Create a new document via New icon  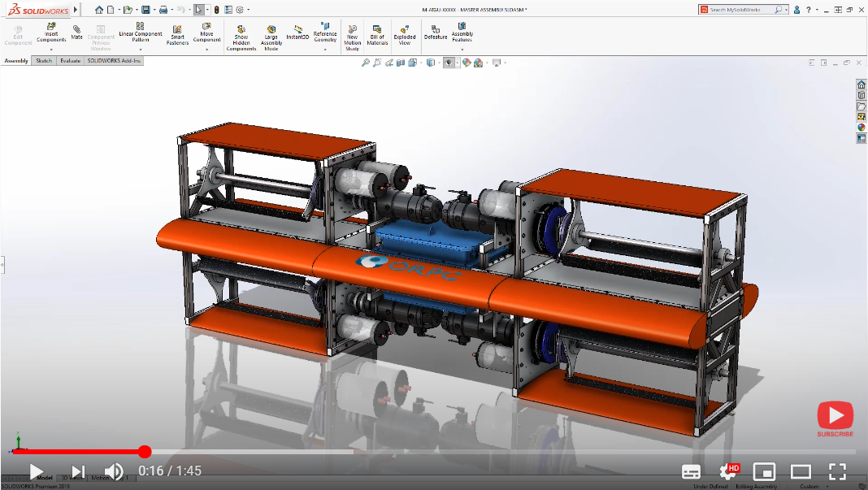[x=111, y=10]
